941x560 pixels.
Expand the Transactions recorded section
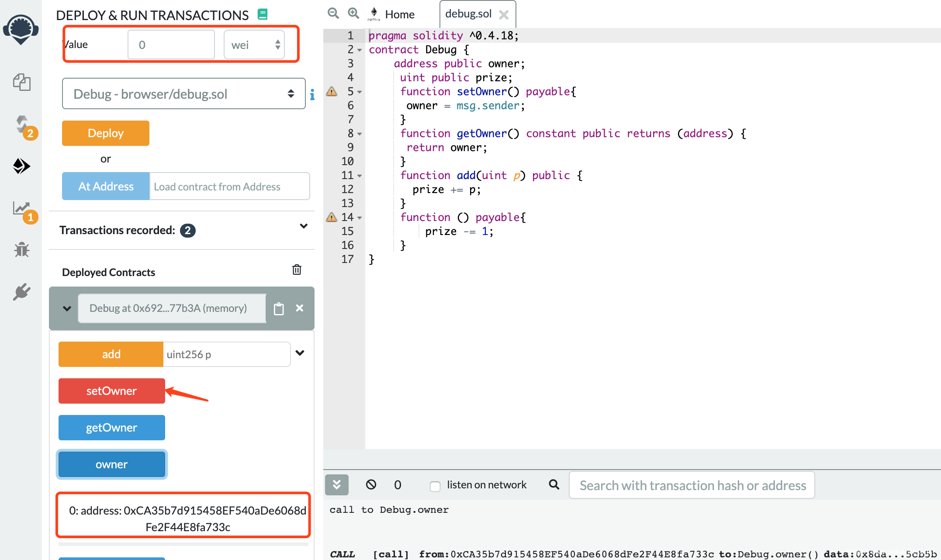point(304,226)
